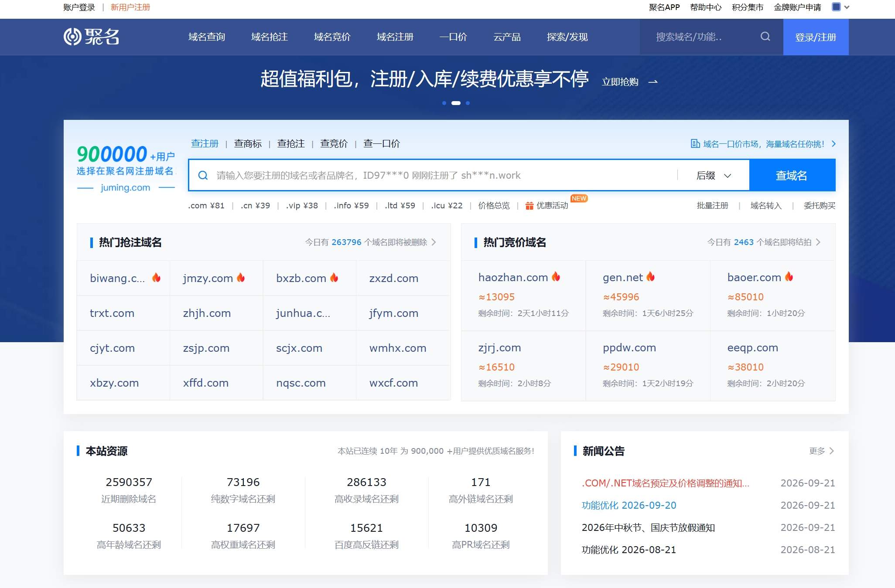Select the active middle carousel indicator
Image resolution: width=895 pixels, height=588 pixels.
coord(456,103)
